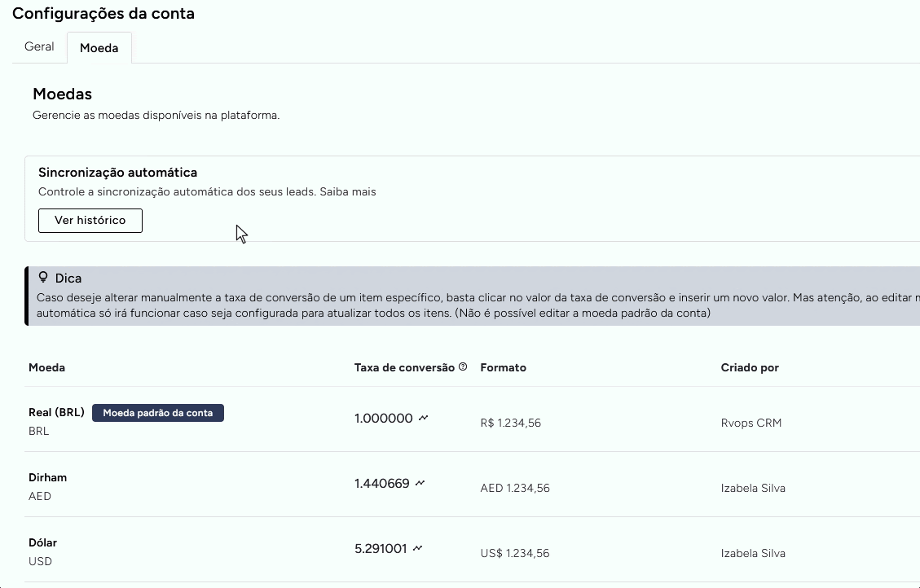Image resolution: width=920 pixels, height=588 pixels.
Task: Click the R$ 1.234,56 format value
Action: pos(511,423)
